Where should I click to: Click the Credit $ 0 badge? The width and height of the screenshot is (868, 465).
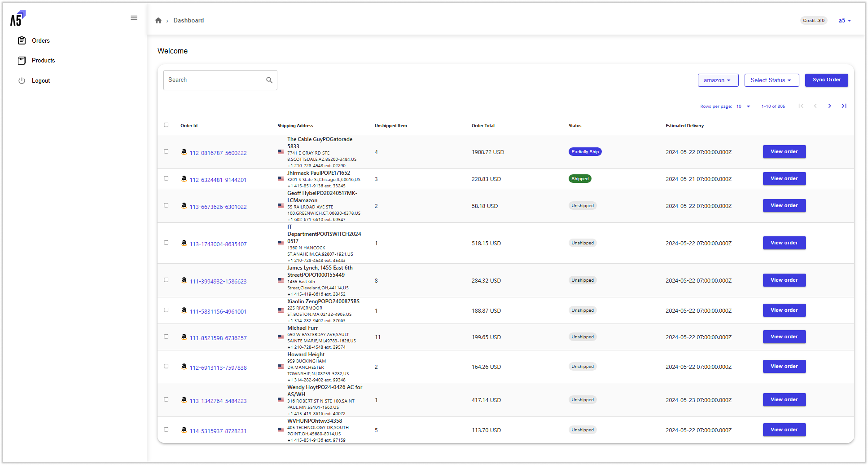pos(814,21)
